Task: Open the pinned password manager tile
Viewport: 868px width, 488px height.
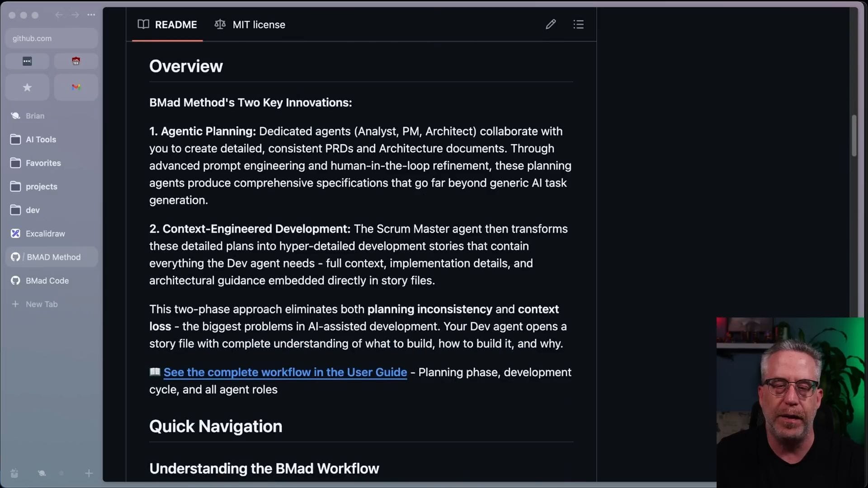Action: point(27,61)
